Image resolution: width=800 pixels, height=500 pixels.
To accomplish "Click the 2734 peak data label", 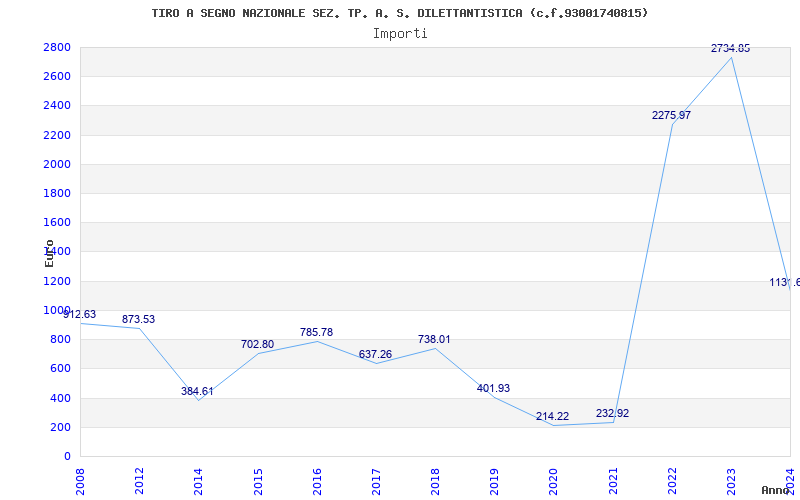I will tap(730, 48).
